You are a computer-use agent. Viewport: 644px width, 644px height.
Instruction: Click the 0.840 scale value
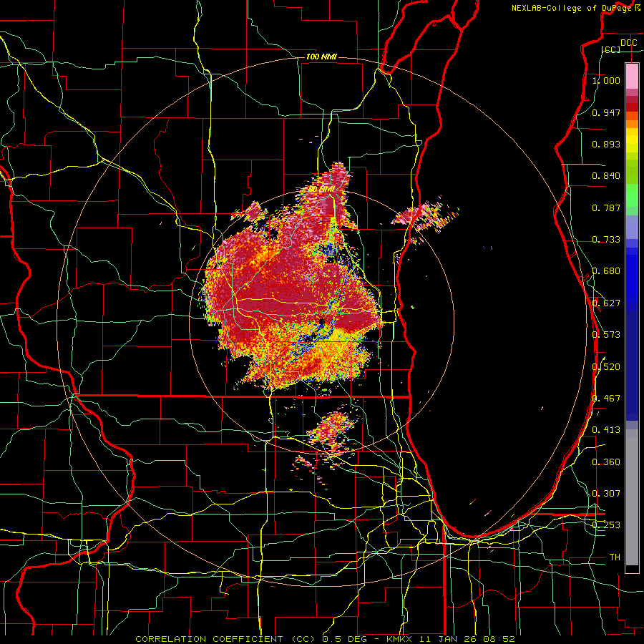pos(606,176)
